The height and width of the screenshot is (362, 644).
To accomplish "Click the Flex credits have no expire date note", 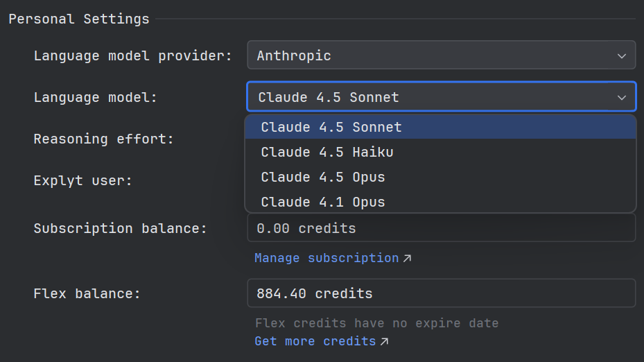I will click(x=376, y=323).
